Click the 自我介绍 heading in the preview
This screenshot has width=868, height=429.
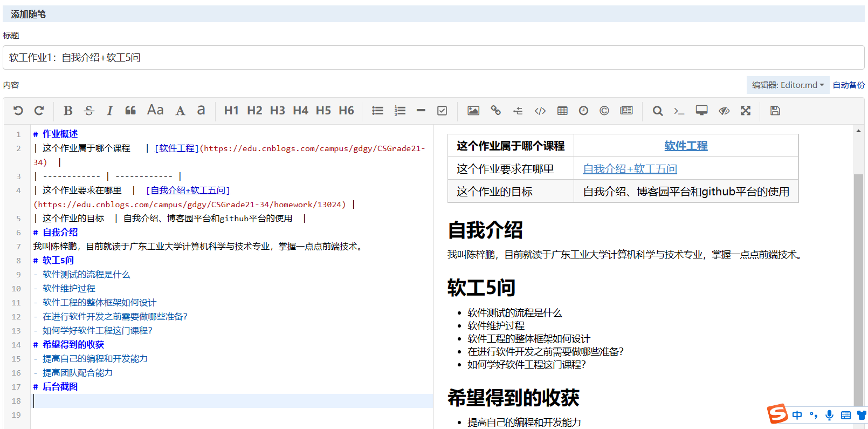485,230
